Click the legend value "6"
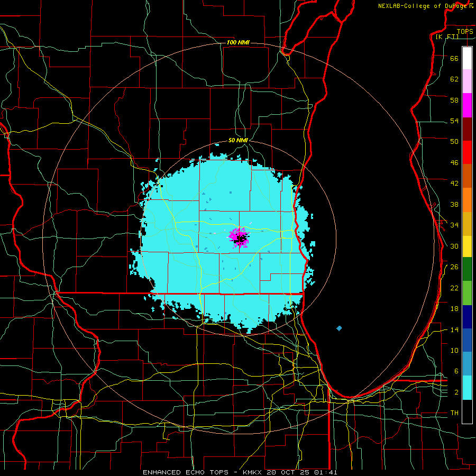Screen dimensions: 476x476 tap(456, 371)
